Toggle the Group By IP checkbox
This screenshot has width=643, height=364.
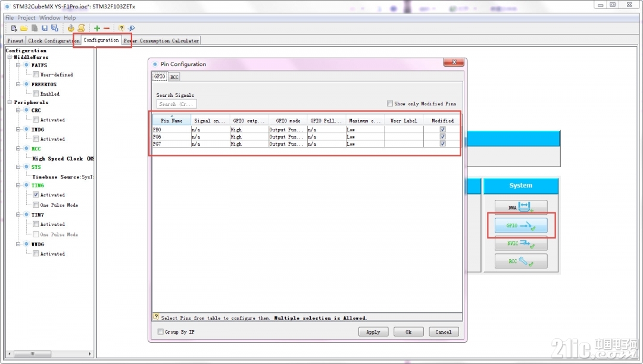click(161, 332)
